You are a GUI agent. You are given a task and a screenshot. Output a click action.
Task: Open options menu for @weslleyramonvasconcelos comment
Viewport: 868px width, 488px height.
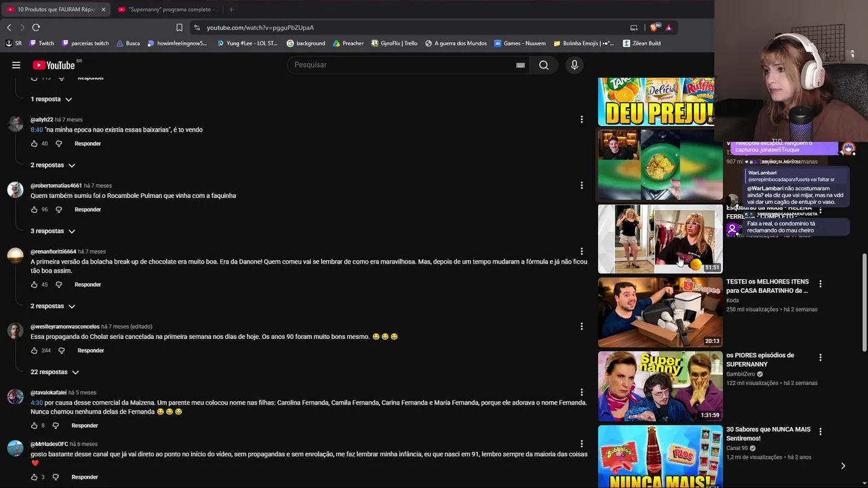click(581, 326)
